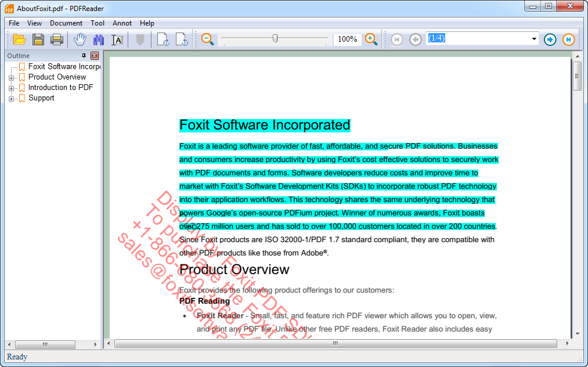Click the Zoom out magnifier icon
This screenshot has height=367, width=588.
208,39
